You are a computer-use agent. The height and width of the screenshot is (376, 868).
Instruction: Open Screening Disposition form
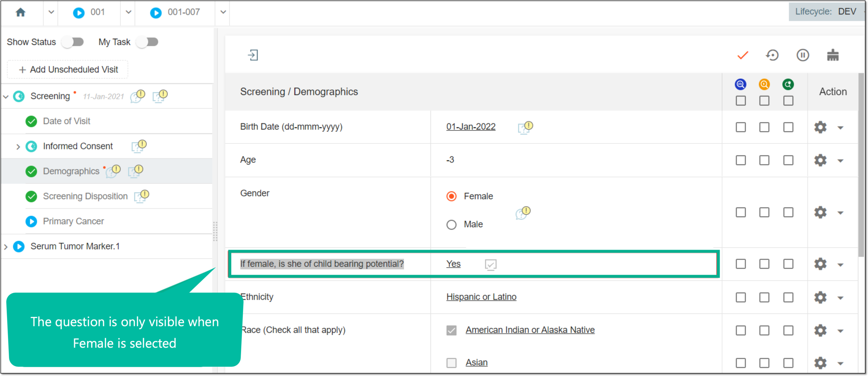85,196
